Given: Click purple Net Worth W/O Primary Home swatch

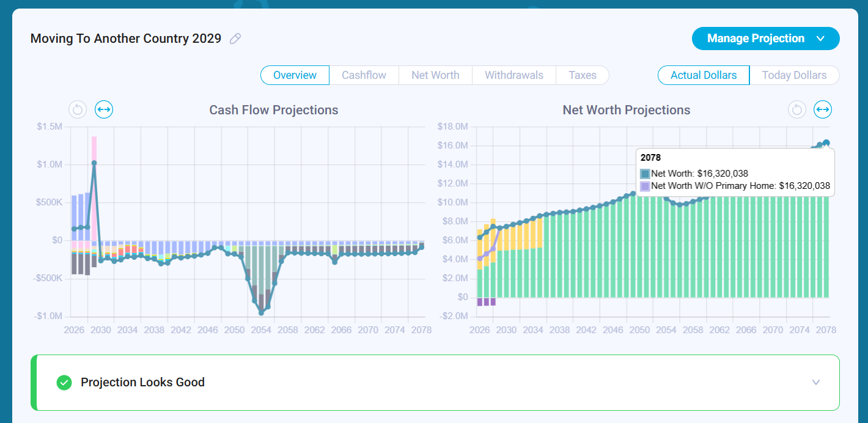Looking at the screenshot, I should click(645, 186).
